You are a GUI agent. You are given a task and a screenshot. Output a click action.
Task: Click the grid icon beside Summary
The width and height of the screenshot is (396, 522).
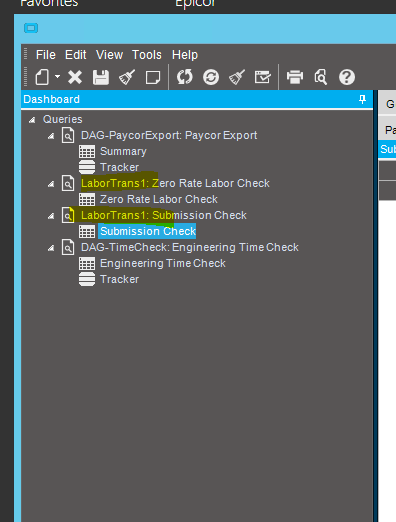point(87,152)
